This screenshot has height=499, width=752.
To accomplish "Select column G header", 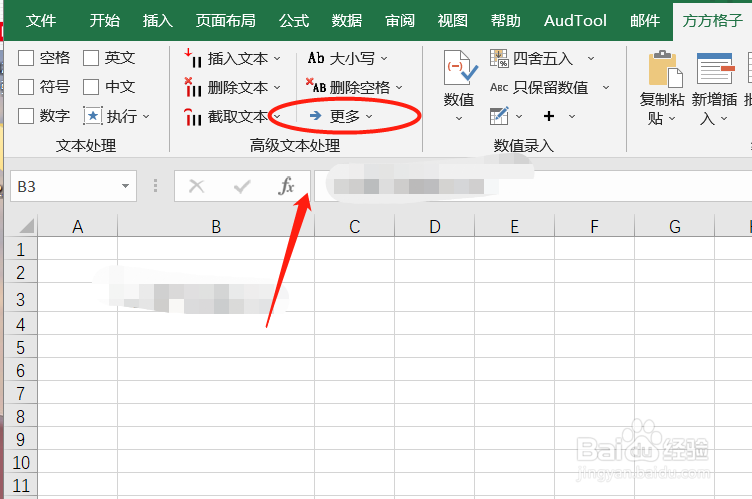I will click(x=675, y=226).
